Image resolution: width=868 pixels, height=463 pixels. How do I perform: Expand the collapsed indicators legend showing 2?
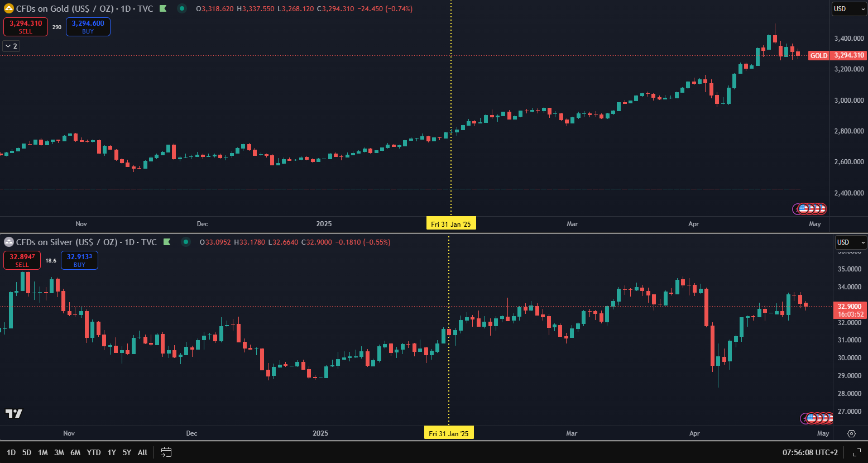(x=11, y=46)
